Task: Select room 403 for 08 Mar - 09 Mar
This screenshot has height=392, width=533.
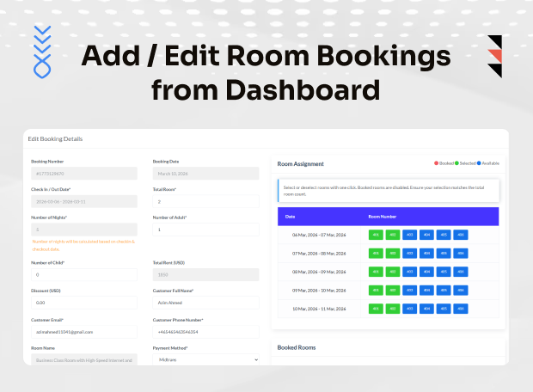Action: 409,272
